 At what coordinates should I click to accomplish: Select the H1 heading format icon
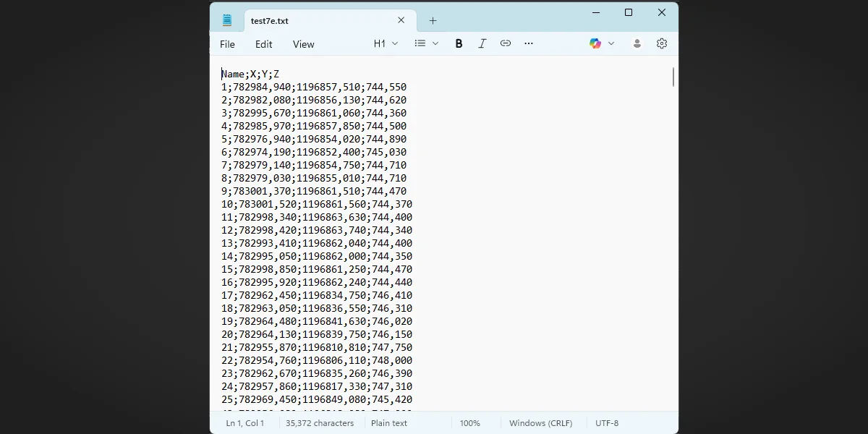(x=380, y=43)
